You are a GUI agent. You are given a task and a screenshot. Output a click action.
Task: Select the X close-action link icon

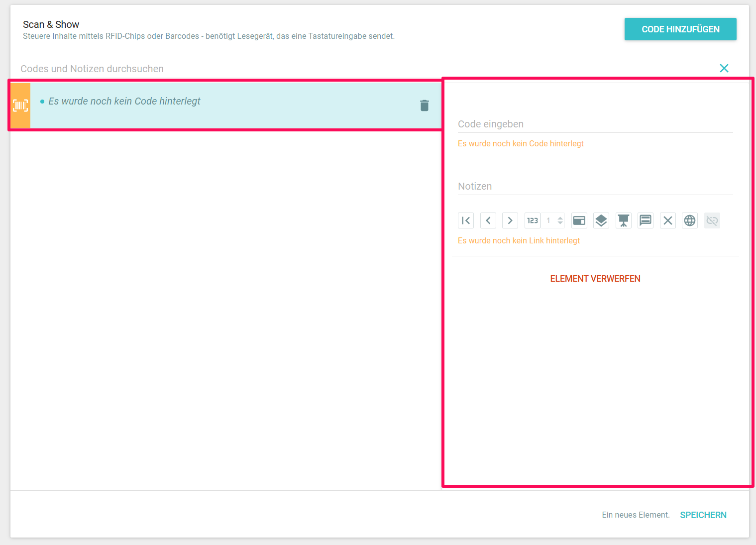[x=667, y=220]
